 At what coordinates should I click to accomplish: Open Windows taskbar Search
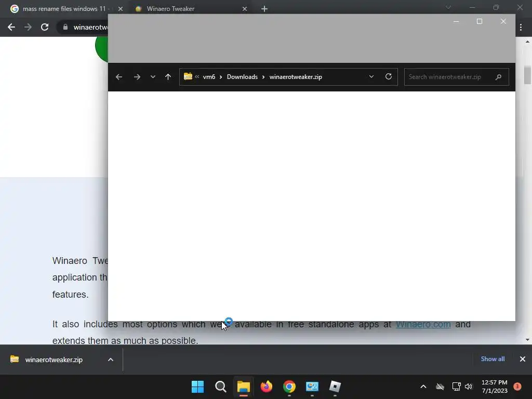coord(220,387)
